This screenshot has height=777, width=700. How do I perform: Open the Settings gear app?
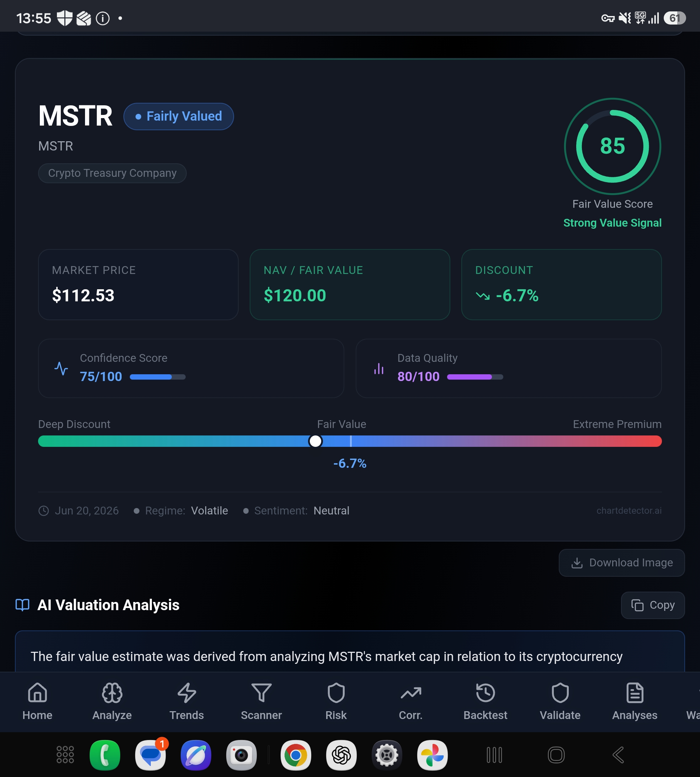[387, 755]
